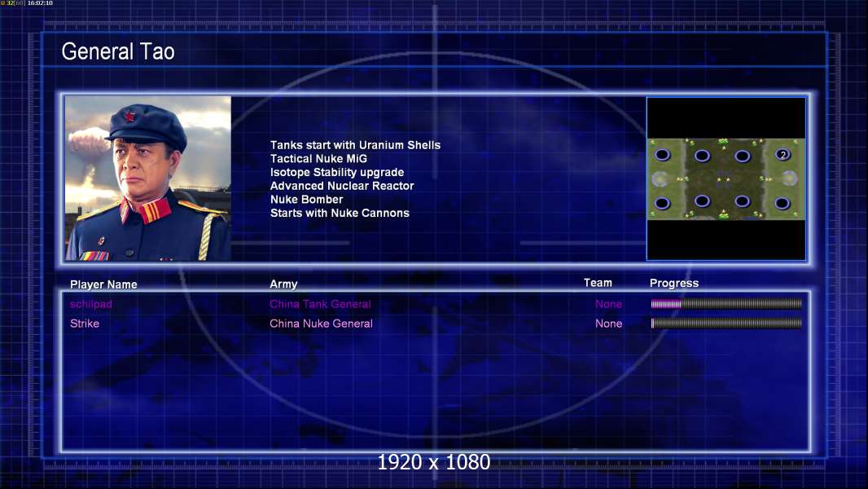Click 'Starts with Nuke Cannons' line

[340, 214]
